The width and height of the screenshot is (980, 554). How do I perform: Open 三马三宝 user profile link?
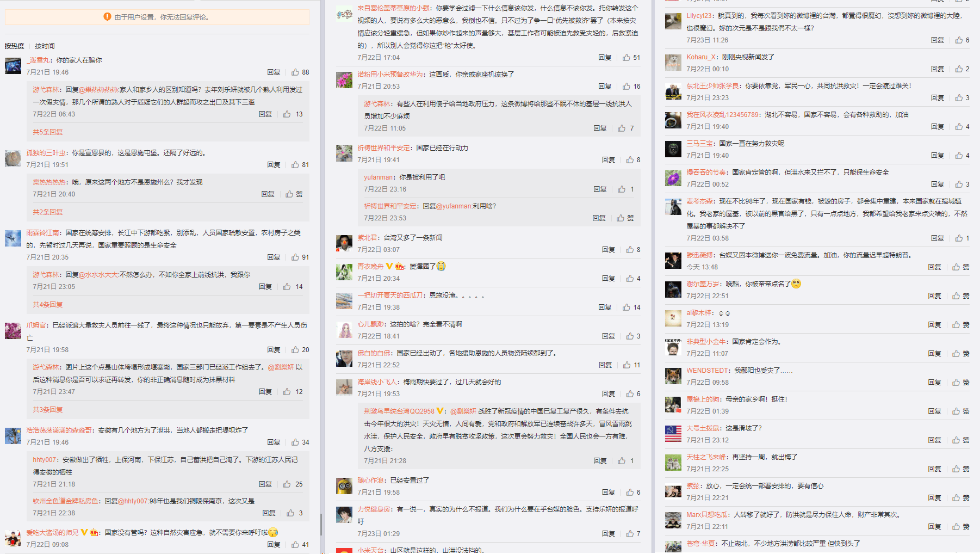point(699,143)
